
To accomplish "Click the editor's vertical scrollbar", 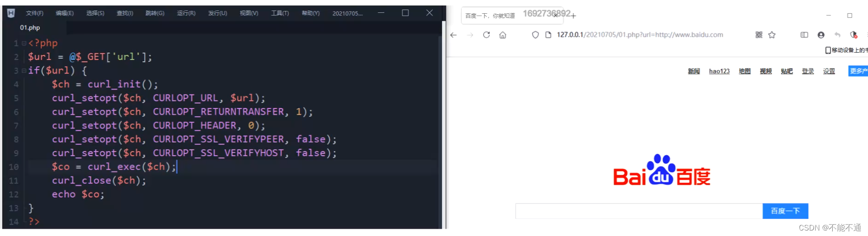I will click(440, 132).
